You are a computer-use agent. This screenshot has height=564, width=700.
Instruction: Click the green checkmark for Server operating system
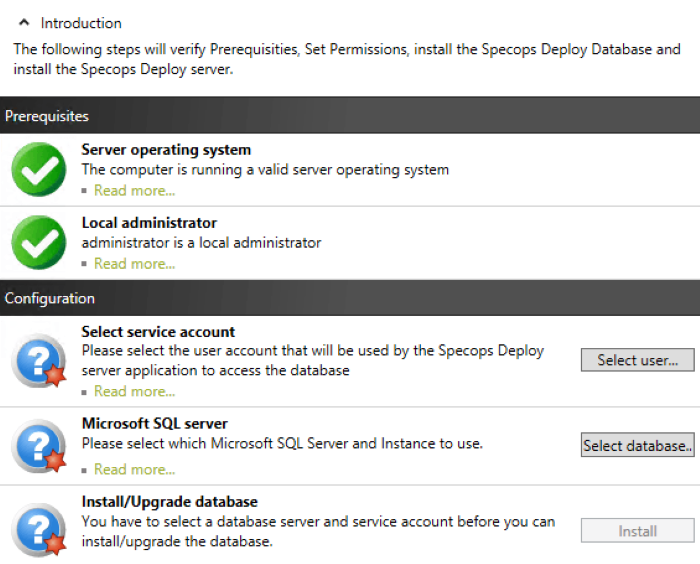click(39, 169)
